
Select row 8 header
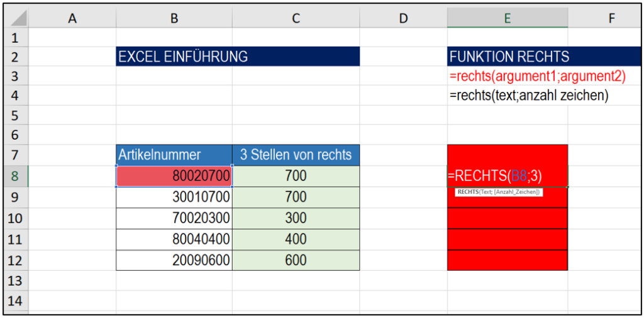[17, 176]
